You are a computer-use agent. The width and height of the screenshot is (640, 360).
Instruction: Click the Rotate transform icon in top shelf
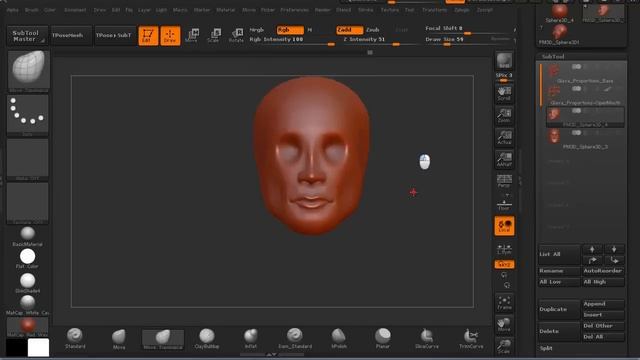[236, 36]
